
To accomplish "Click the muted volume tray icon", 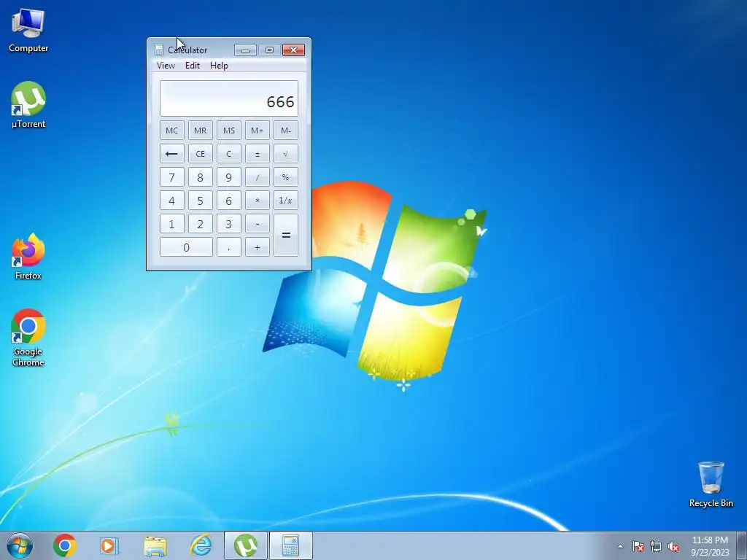I will 673,546.
